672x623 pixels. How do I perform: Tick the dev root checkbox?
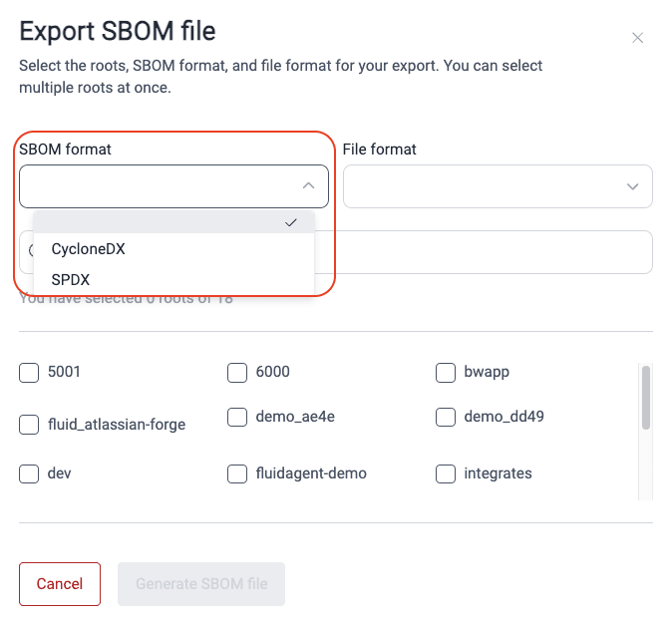coord(29,473)
